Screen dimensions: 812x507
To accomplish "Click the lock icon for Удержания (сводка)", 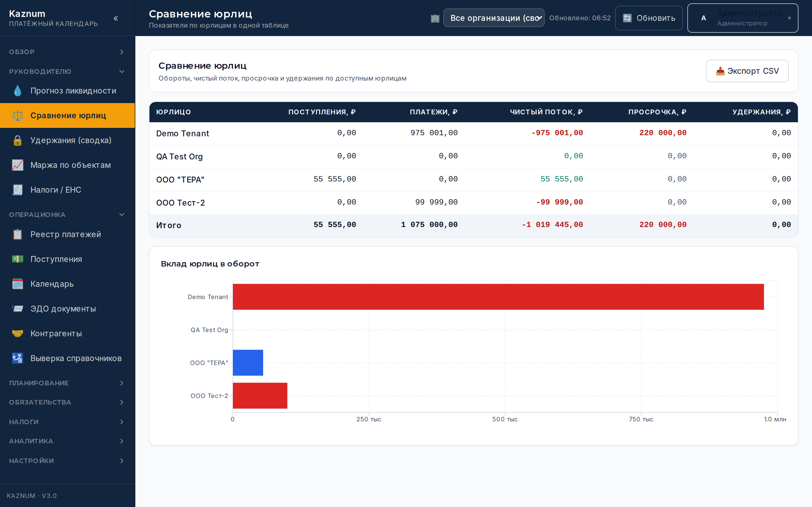I will click(17, 140).
